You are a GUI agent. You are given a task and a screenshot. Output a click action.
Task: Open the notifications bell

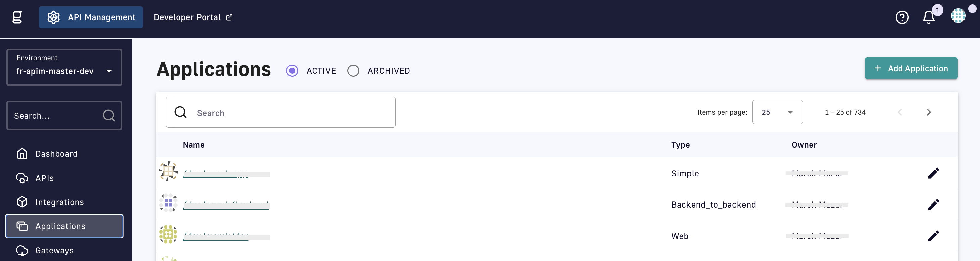click(928, 17)
